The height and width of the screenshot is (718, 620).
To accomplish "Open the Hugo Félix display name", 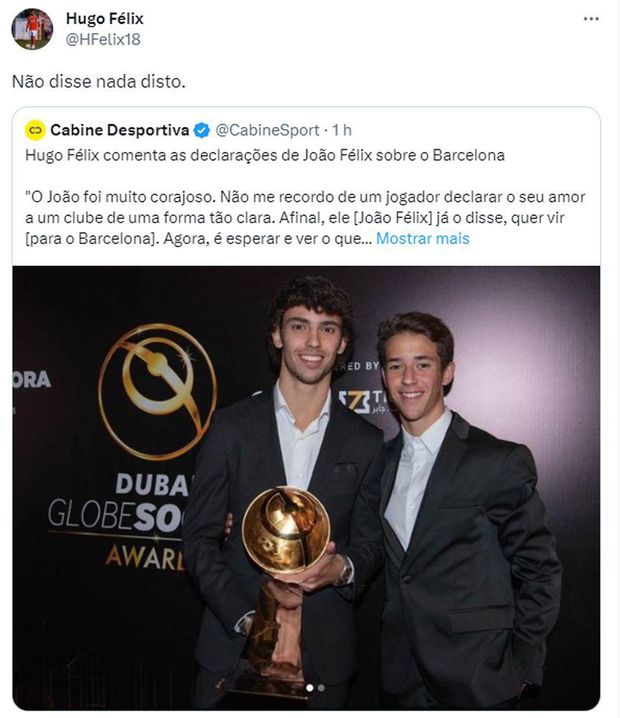I will click(104, 18).
